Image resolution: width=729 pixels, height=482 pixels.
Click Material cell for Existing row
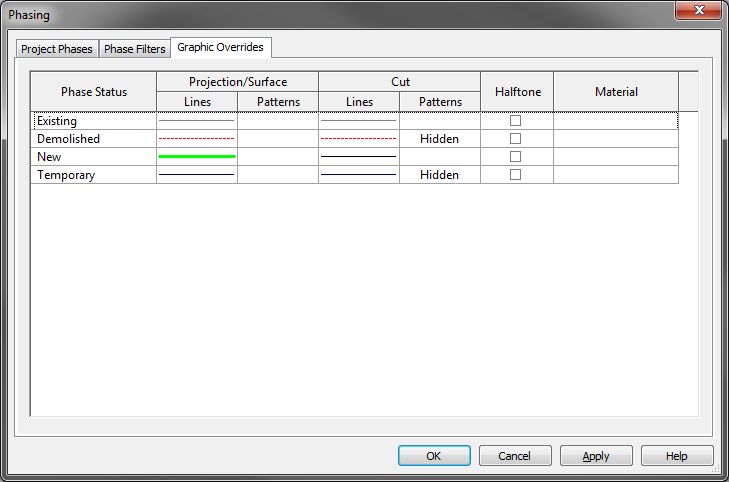[x=616, y=121]
